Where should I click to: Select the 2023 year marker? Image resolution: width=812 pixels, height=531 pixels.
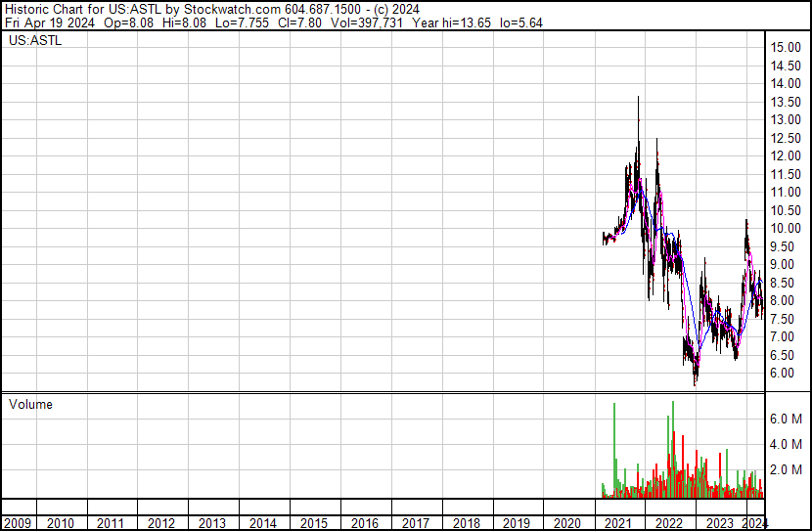point(720,523)
